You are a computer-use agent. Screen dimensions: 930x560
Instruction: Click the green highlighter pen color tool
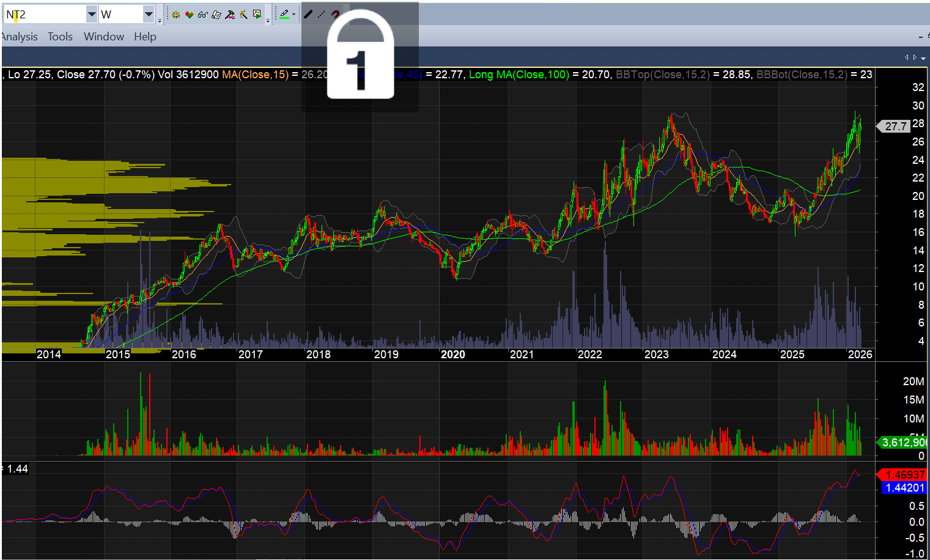click(284, 14)
